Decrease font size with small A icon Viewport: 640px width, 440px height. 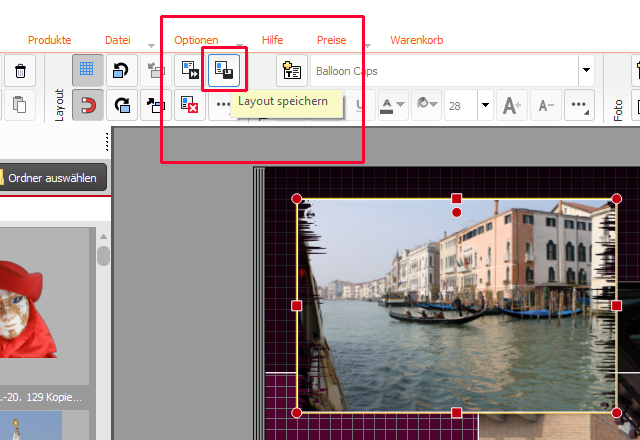coord(545,104)
